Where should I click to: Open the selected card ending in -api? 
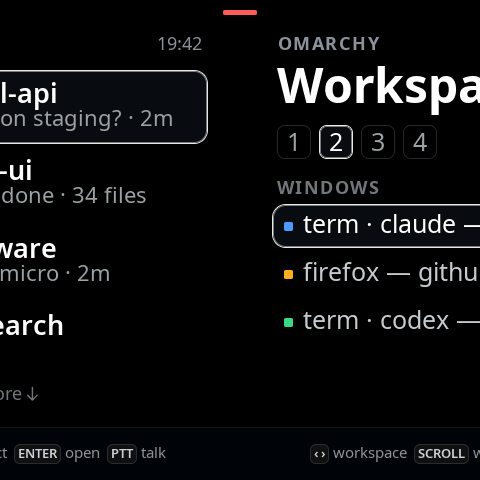coord(104,107)
